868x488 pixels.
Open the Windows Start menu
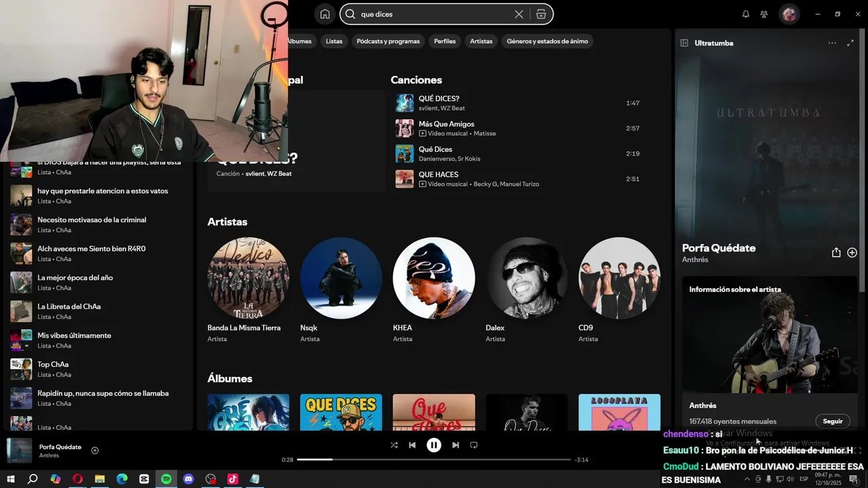tap(10, 479)
